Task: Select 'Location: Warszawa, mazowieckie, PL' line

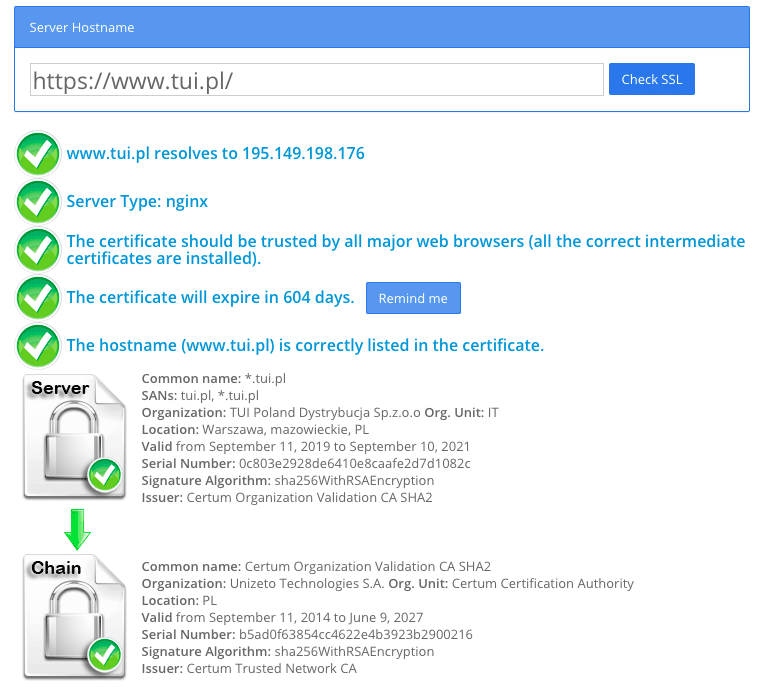Action: tap(255, 430)
